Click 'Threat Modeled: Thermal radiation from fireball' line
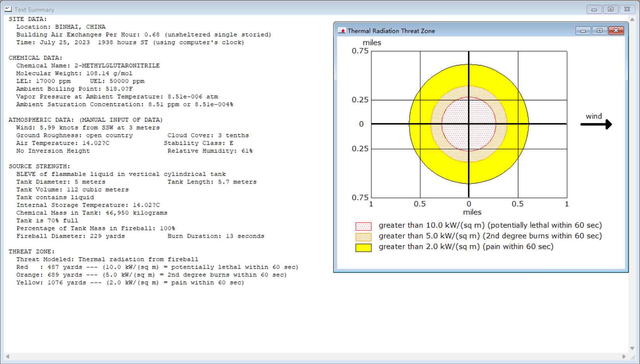Image resolution: width=640 pixels, height=364 pixels. tap(107, 259)
